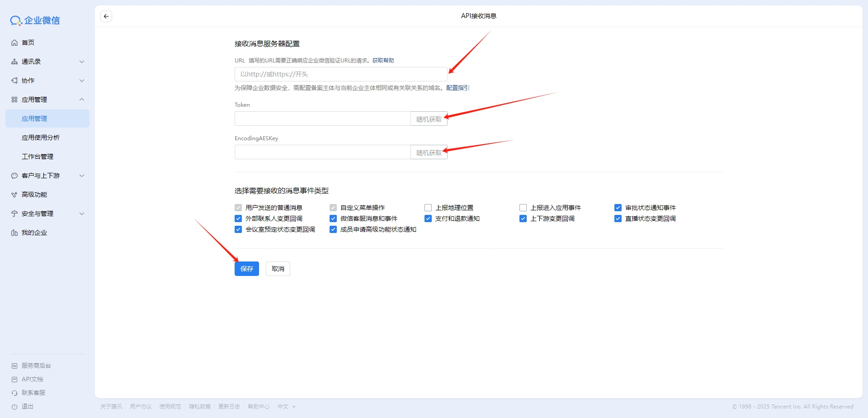Click the back arrow icon
Image resolution: width=868 pixels, height=418 pixels.
(x=106, y=16)
